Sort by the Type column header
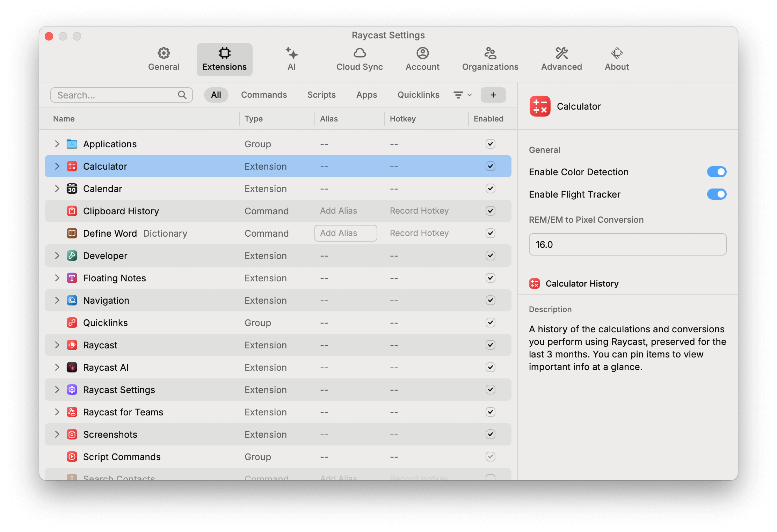The width and height of the screenshot is (777, 532). click(253, 119)
